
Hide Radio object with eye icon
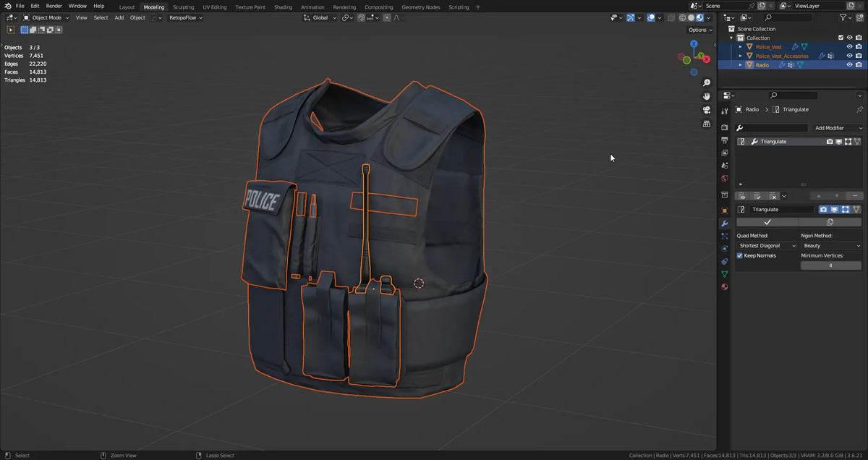(850, 64)
